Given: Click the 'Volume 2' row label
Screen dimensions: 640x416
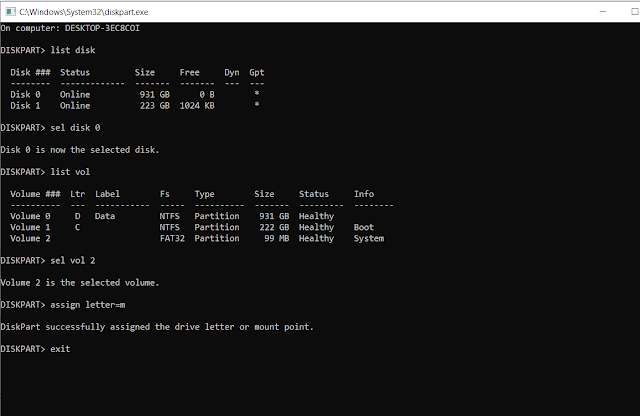Looking at the screenshot, I should [x=30, y=238].
